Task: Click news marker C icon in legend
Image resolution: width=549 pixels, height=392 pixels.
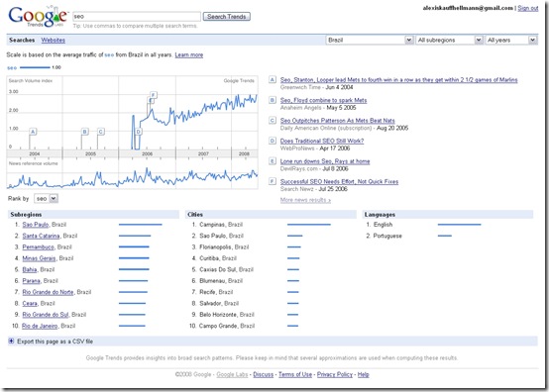Action: click(273, 121)
